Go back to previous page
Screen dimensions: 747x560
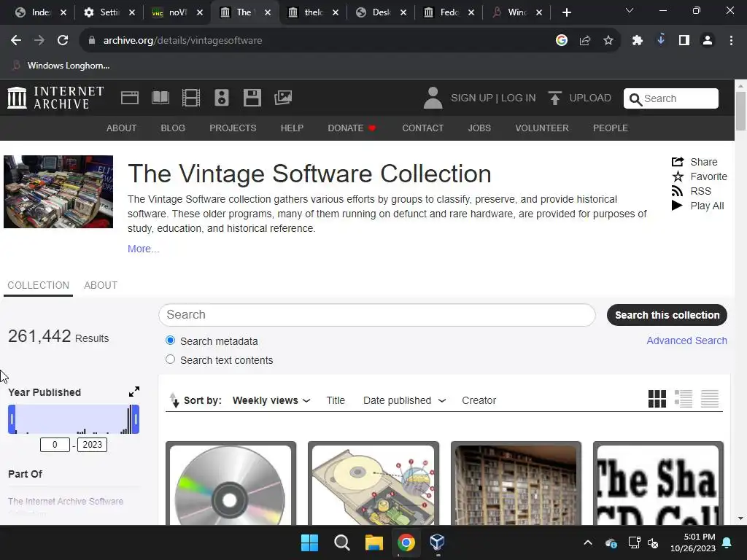[x=16, y=41]
